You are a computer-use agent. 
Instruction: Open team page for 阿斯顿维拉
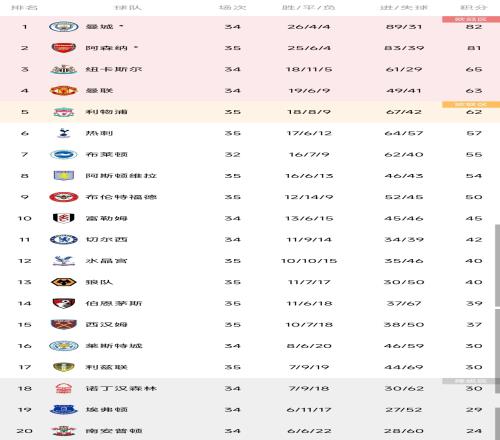(121, 176)
